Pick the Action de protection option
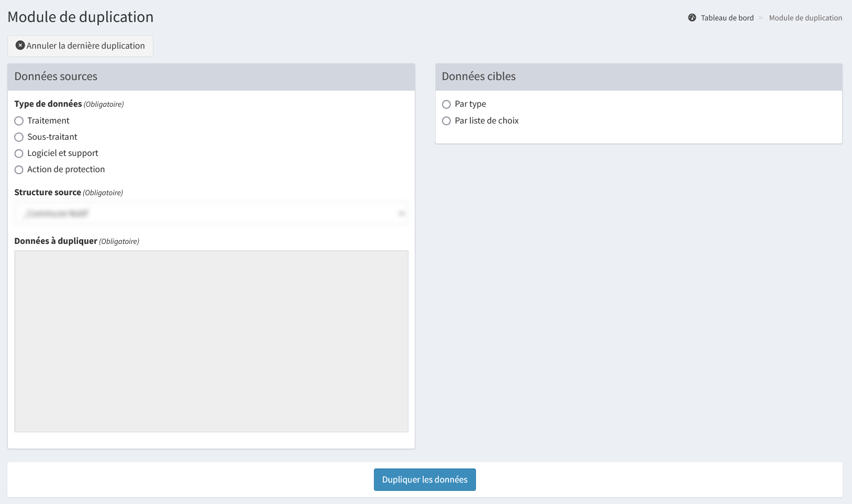 19,170
